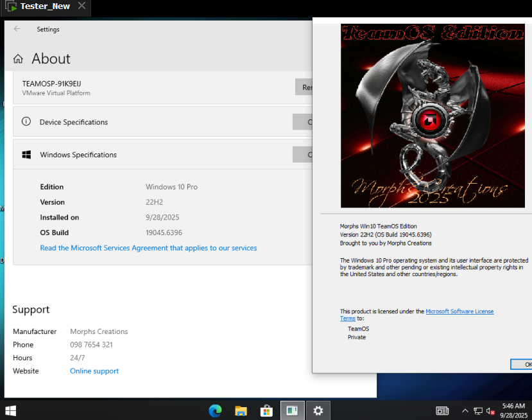Open the Windows Start menu
The width and height of the screenshot is (532, 420).
(x=11, y=410)
